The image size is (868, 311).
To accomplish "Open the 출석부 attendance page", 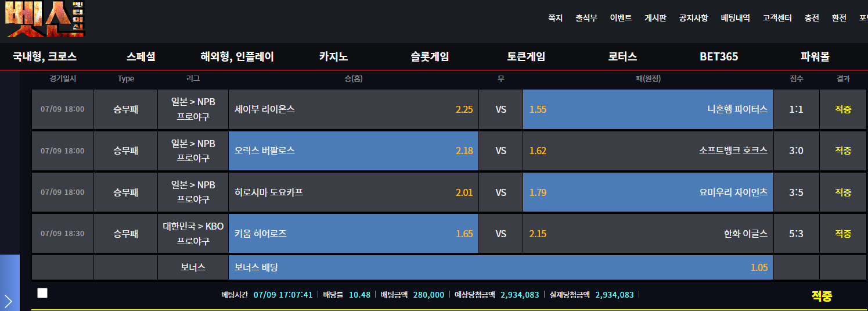I will [x=586, y=18].
